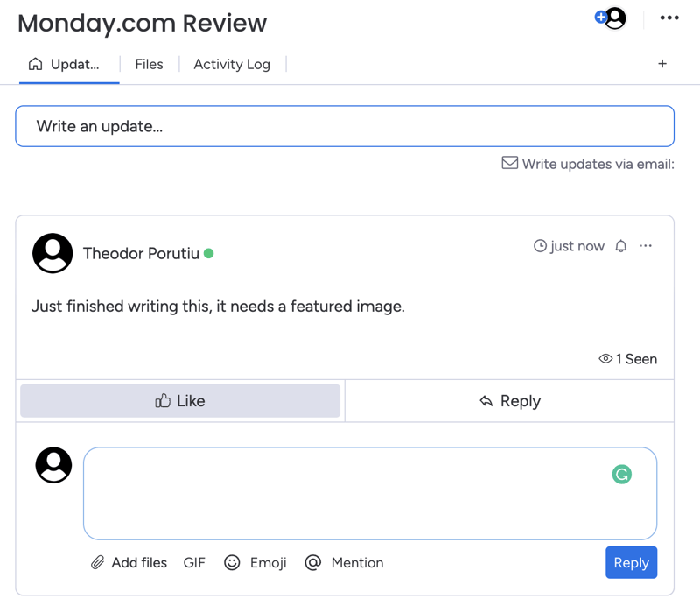Click the reply author's avatar beside the text box

pyautogui.click(x=53, y=465)
